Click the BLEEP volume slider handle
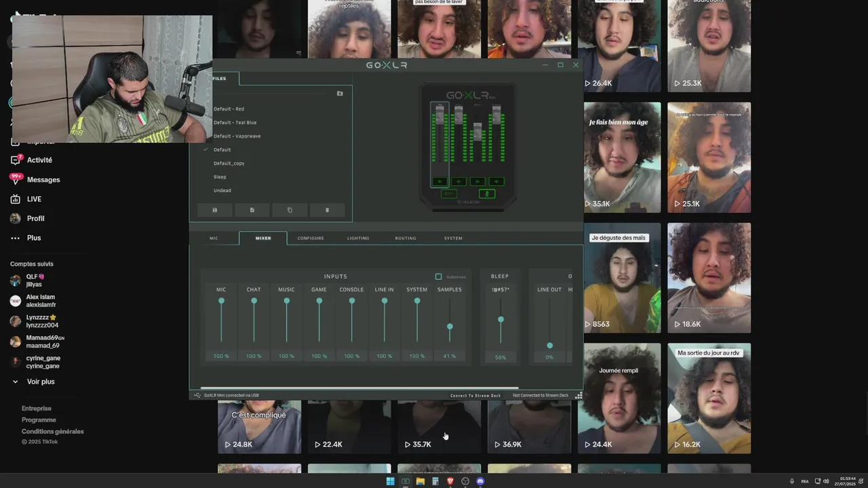Image resolution: width=868 pixels, height=488 pixels. 500,319
